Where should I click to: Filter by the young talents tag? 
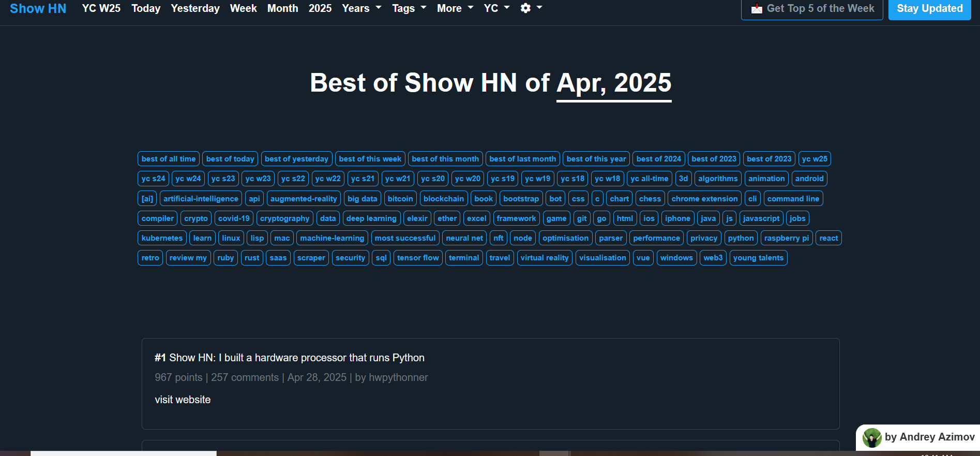coord(758,258)
